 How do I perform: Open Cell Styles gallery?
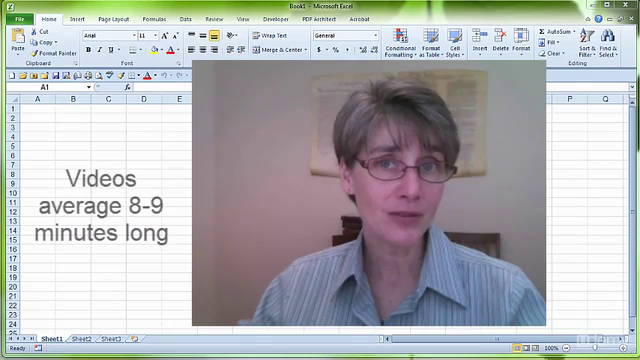click(455, 43)
